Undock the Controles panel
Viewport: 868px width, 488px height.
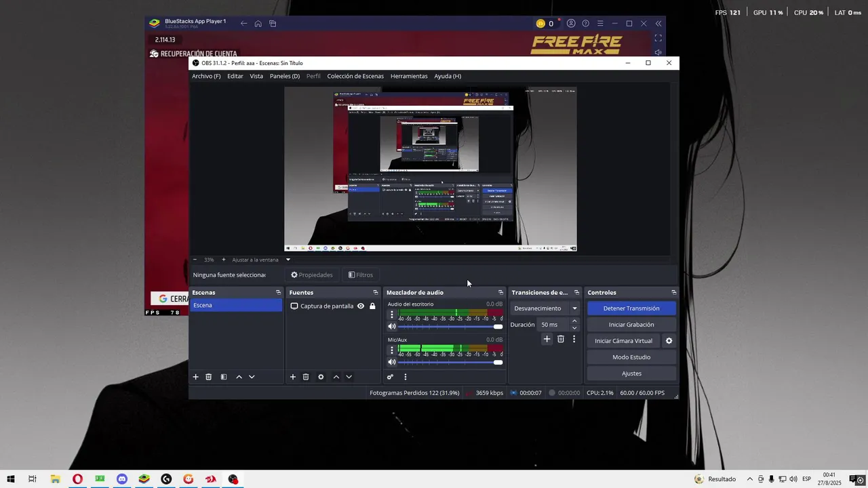pyautogui.click(x=673, y=293)
